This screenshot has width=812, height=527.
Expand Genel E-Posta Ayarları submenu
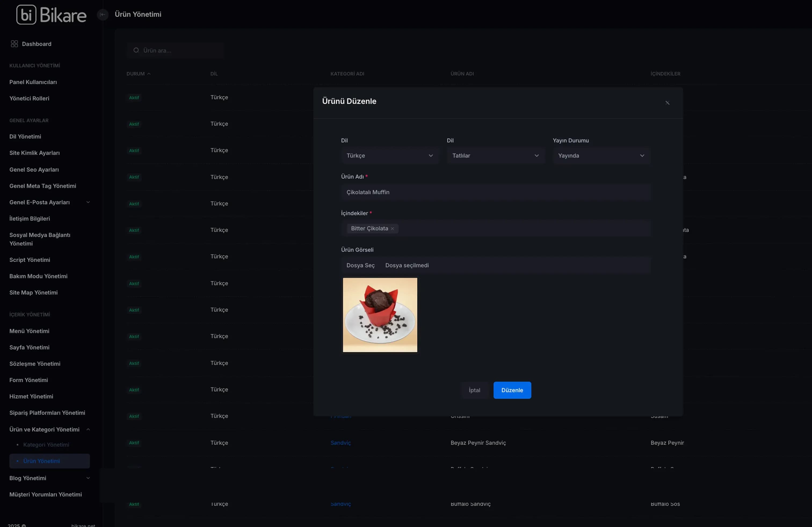point(49,203)
